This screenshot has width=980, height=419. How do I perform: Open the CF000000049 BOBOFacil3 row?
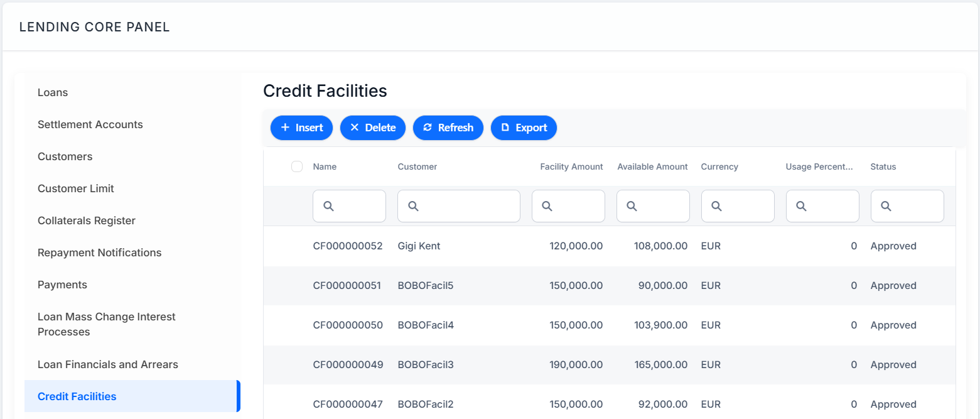610,365
